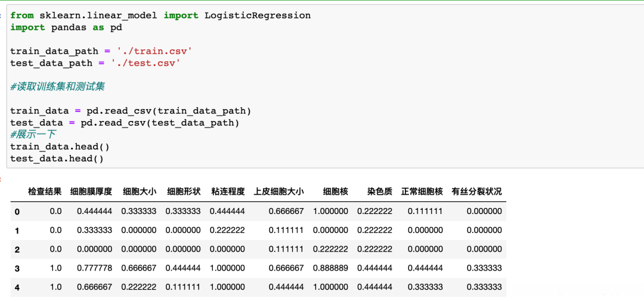Click the line 'test_data = pd.read_csv(test_data_path)'
Viewport: 644px width, 301px height.
(x=125, y=123)
